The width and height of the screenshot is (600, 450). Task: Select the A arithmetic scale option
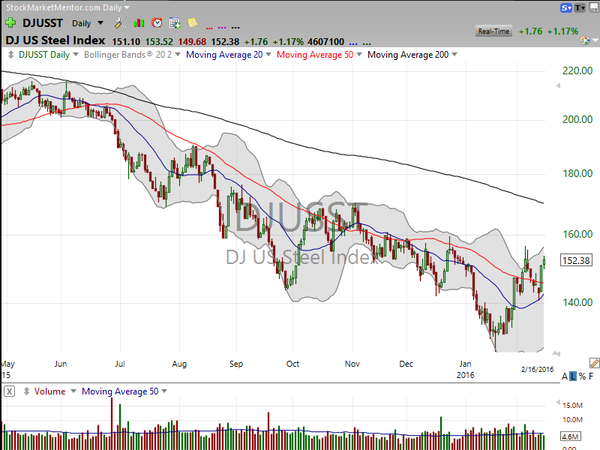pyautogui.click(x=565, y=376)
